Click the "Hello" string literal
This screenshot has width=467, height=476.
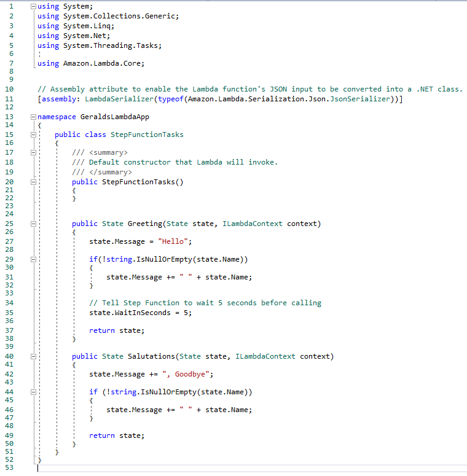[x=173, y=241]
